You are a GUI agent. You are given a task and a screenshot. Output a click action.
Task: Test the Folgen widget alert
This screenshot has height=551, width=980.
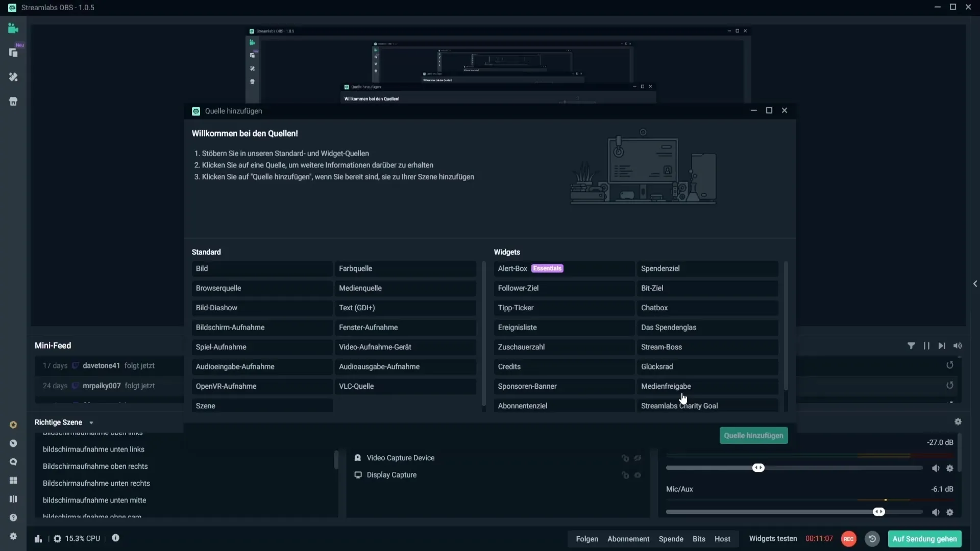point(587,539)
